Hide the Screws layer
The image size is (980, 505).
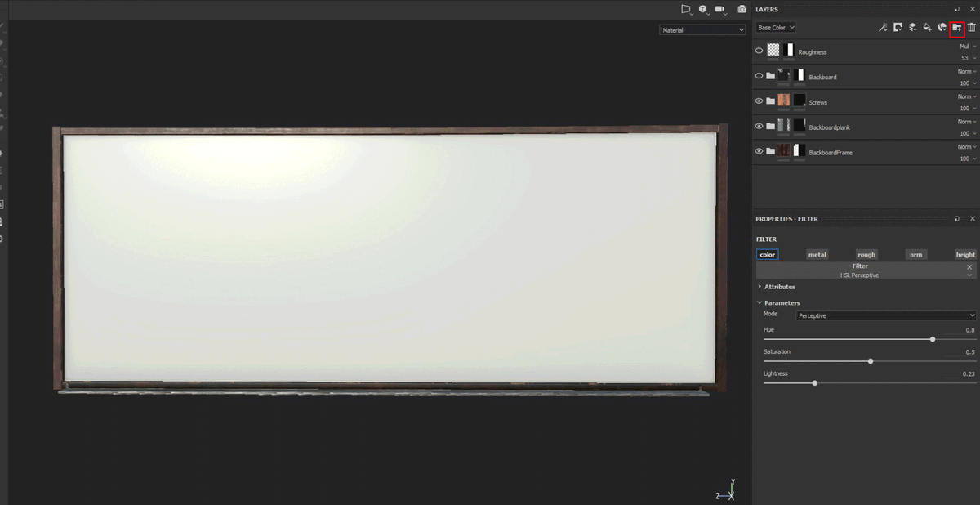coord(759,101)
